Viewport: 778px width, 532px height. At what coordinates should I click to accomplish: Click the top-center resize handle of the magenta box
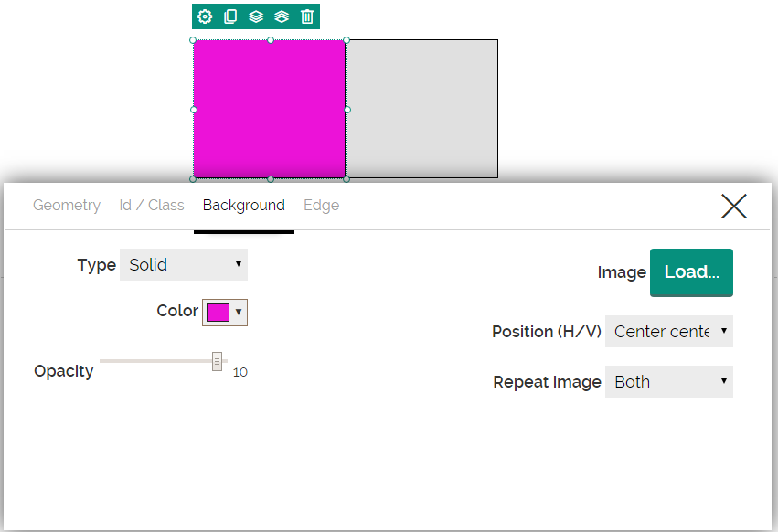click(x=271, y=40)
